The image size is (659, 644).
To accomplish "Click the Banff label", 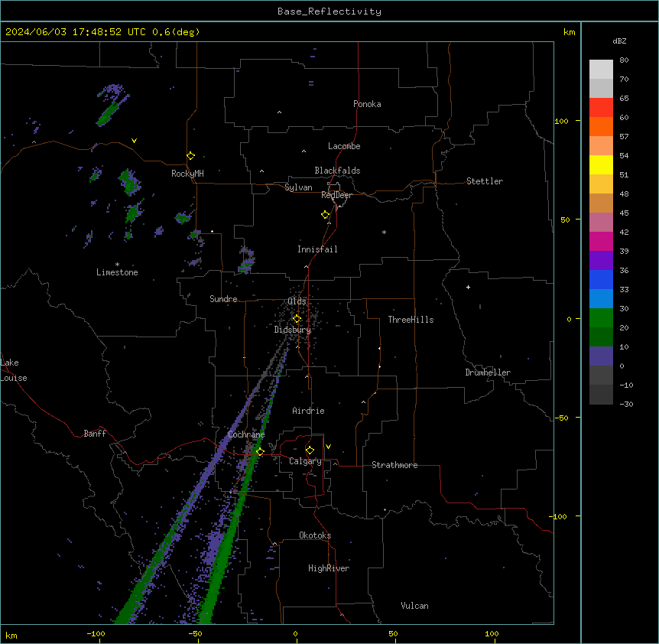I will [x=95, y=434].
